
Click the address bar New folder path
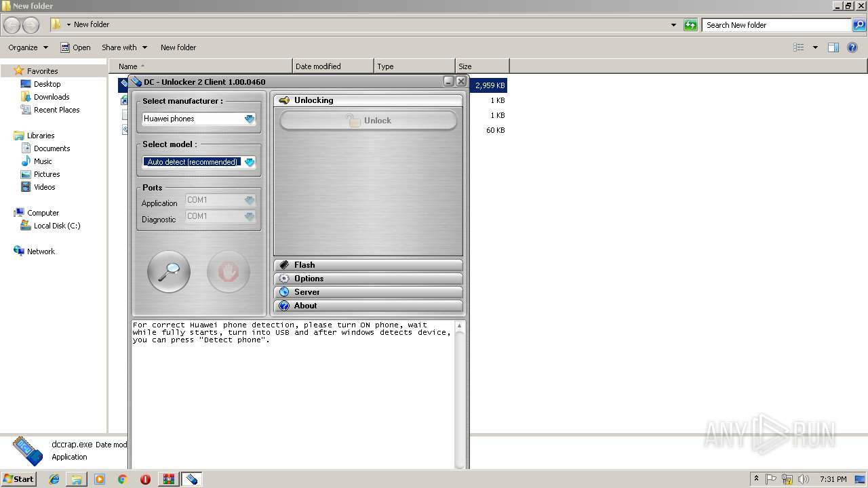tap(92, 24)
